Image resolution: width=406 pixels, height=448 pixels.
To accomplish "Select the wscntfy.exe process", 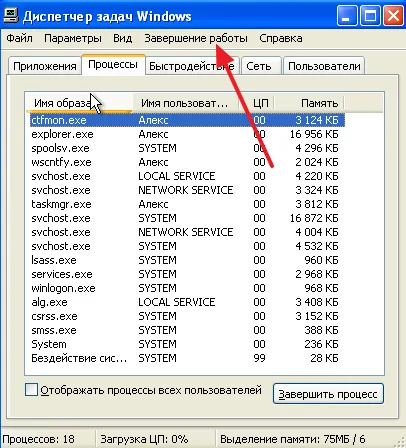I will tap(187, 162).
